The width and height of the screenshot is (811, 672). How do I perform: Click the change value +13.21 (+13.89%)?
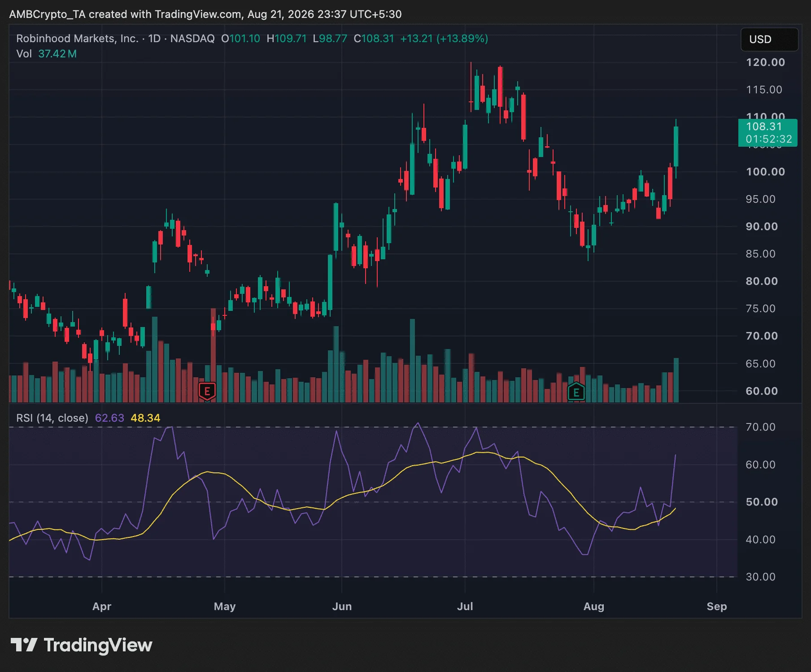click(444, 39)
